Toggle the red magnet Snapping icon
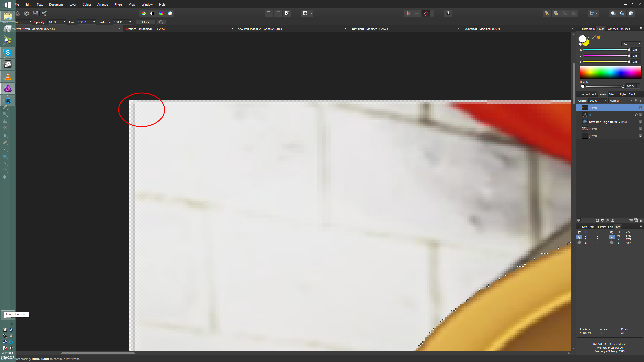Screen dimensions: 644x362 [x=426, y=13]
